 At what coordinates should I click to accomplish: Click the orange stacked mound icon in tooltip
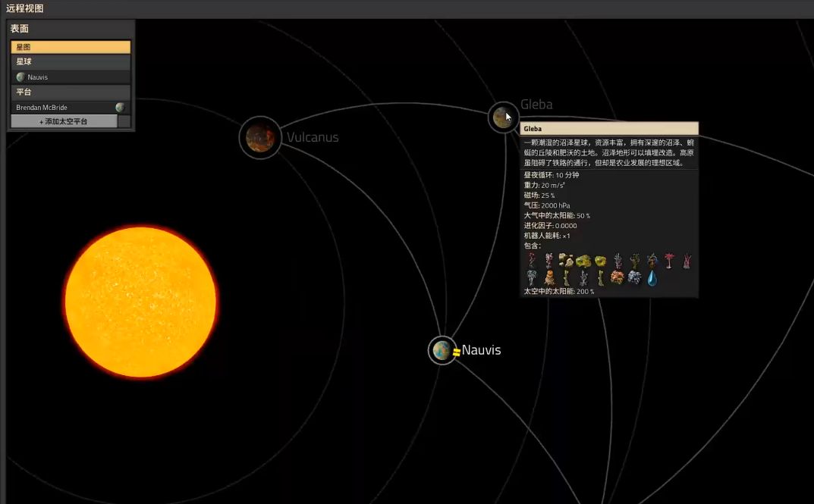(549, 278)
